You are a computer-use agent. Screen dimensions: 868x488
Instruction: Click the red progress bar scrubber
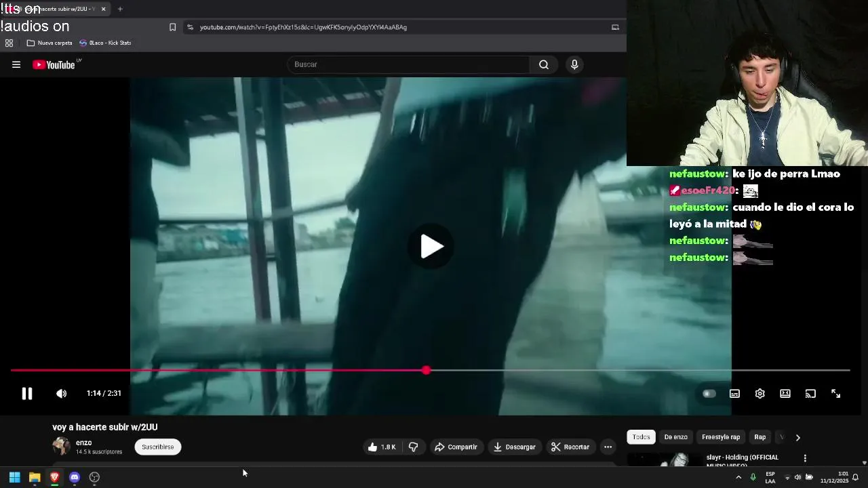[x=426, y=370]
